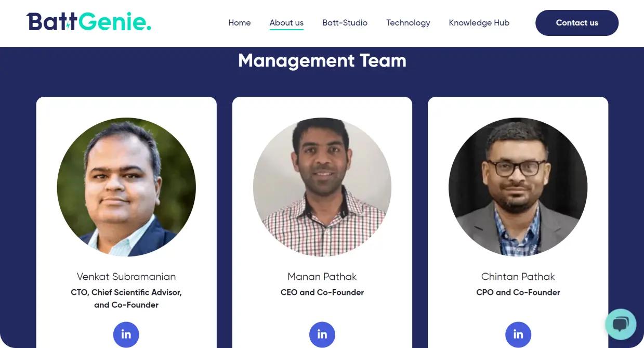This screenshot has width=644, height=348.
Task: Open the Knowledge Hub menu item
Action: click(x=479, y=23)
